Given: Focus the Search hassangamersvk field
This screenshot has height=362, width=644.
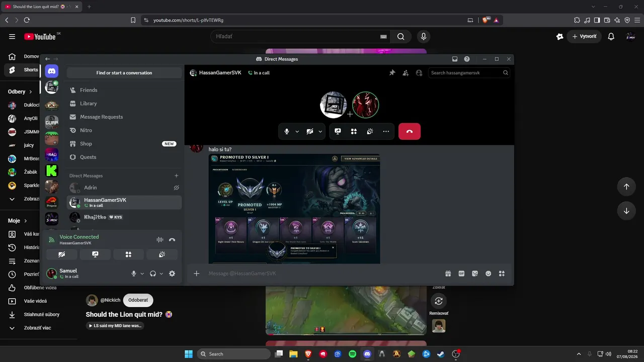Looking at the screenshot, I should tap(469, 73).
